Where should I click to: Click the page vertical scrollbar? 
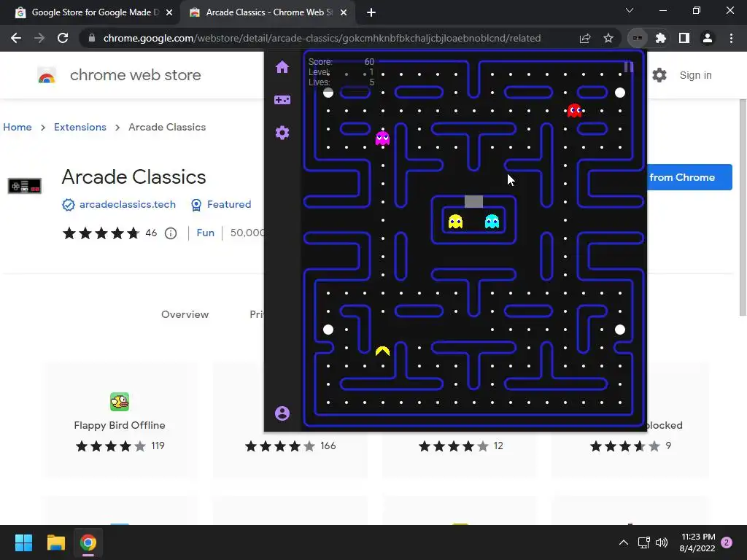tap(742, 207)
